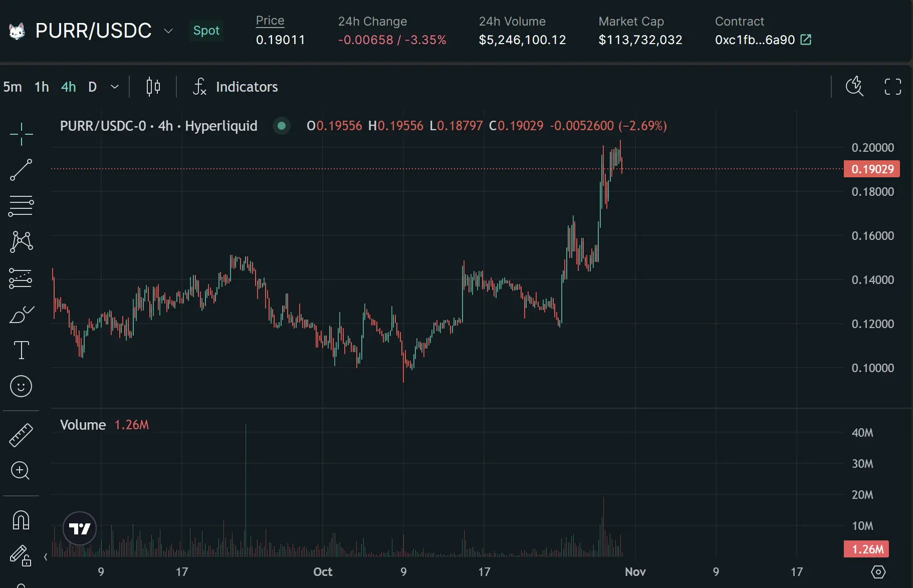Click the 0.20000 price axis label
Screen dimensions: 913x588
[x=872, y=148]
